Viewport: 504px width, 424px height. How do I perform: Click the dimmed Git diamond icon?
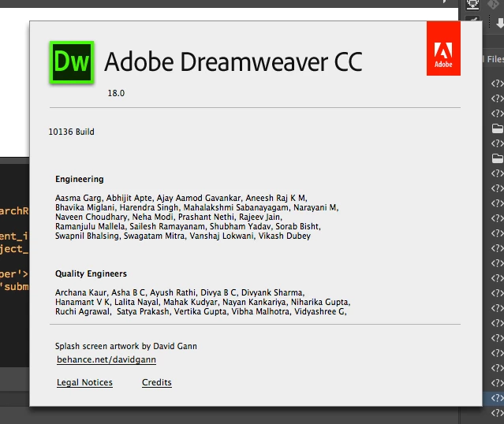[494, 4]
